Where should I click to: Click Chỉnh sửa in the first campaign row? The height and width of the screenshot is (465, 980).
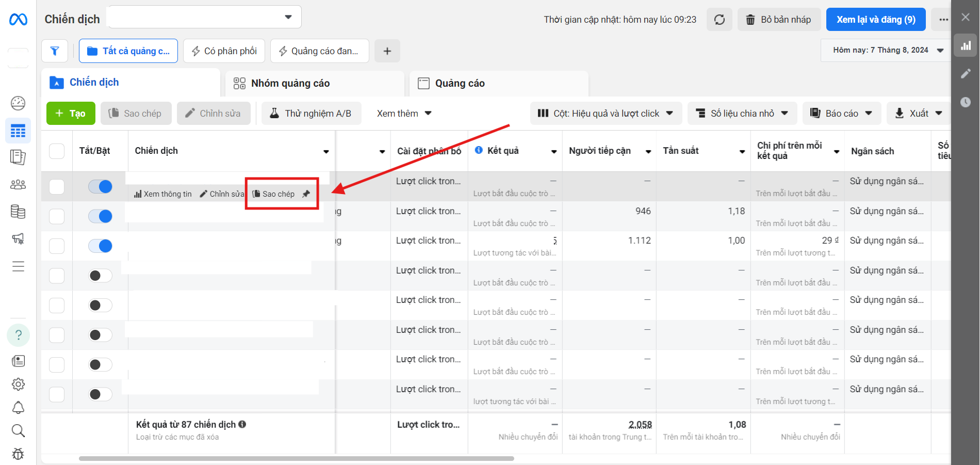coord(222,194)
